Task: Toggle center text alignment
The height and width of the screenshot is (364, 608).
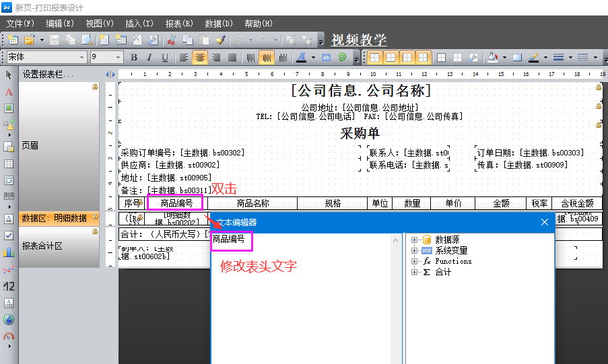Action: pyautogui.click(x=199, y=58)
